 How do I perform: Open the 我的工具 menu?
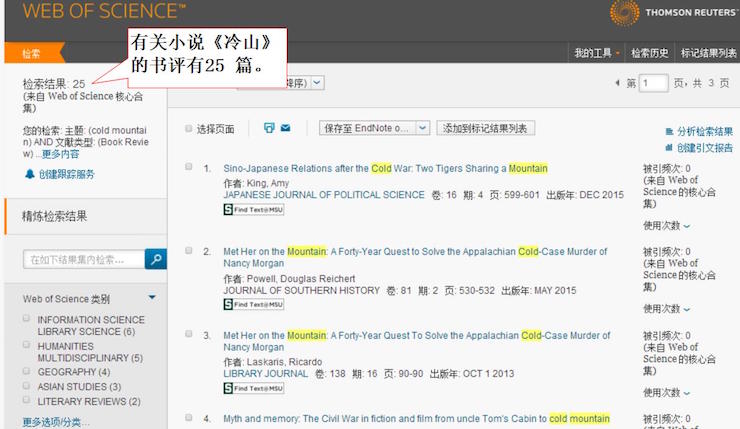pos(597,52)
